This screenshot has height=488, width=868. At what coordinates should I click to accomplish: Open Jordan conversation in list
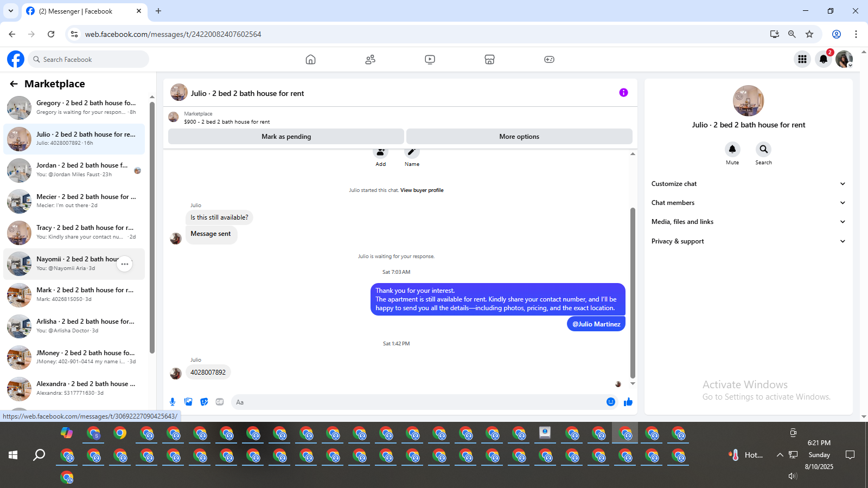(x=74, y=170)
